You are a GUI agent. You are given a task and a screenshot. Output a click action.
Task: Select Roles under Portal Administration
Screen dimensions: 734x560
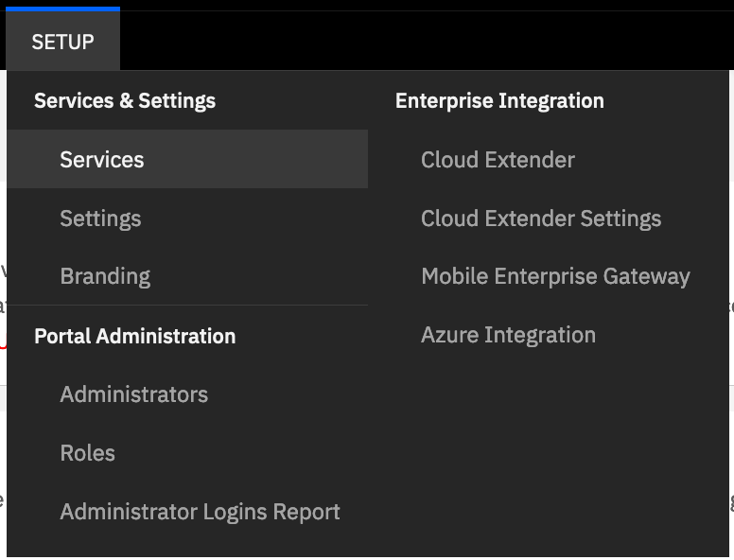[88, 453]
